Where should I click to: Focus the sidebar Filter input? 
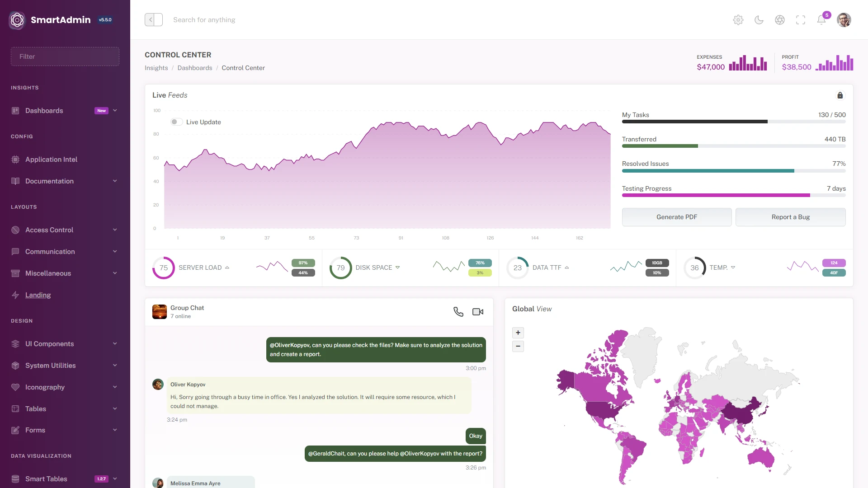65,56
